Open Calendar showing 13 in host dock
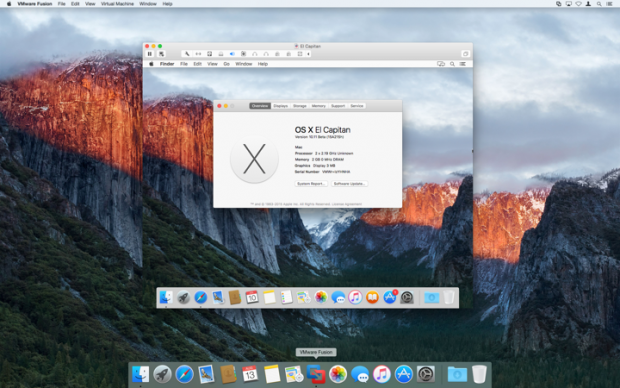 pyautogui.click(x=250, y=374)
